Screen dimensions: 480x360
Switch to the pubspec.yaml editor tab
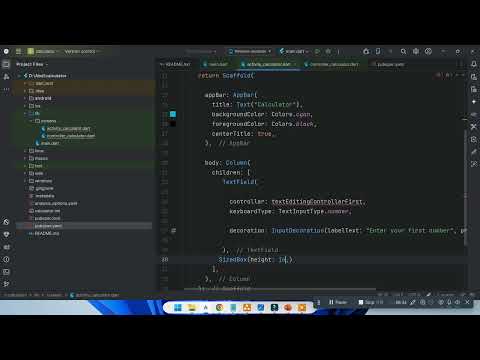[x=390, y=64]
